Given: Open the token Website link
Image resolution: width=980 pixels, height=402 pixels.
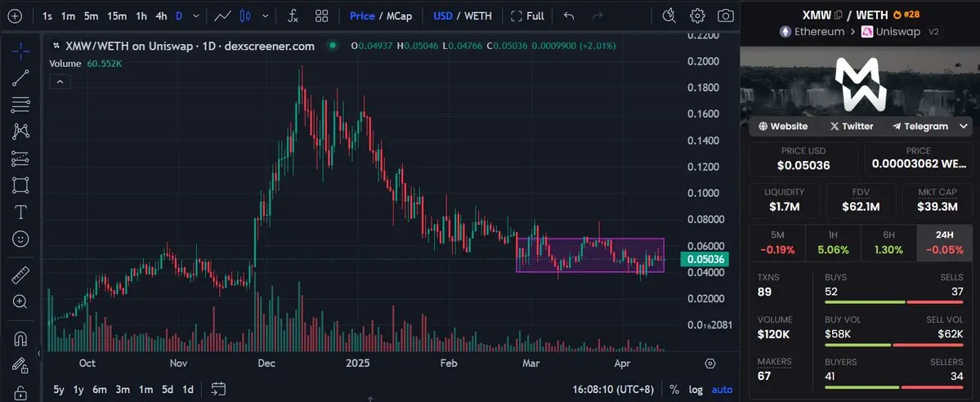Looking at the screenshot, I should tap(782, 127).
